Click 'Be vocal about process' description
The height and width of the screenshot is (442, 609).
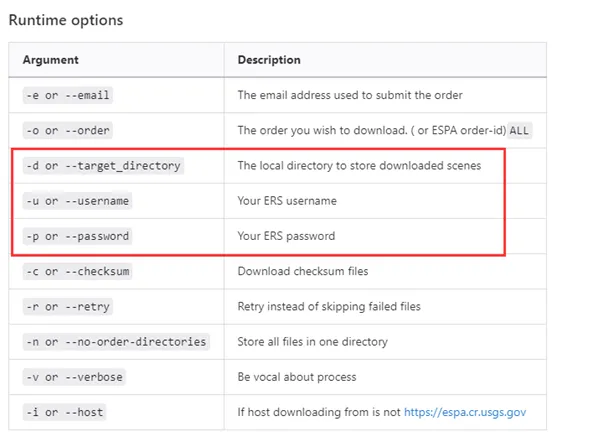(297, 377)
